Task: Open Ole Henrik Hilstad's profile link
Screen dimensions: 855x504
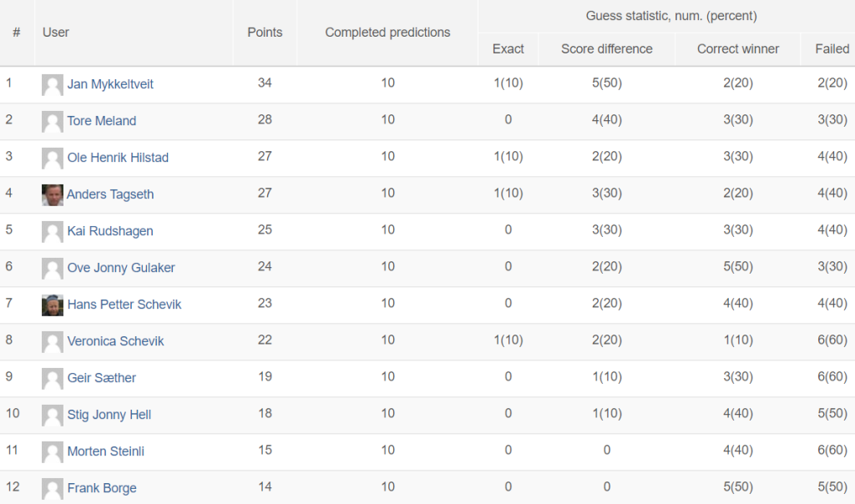Action: pos(118,158)
